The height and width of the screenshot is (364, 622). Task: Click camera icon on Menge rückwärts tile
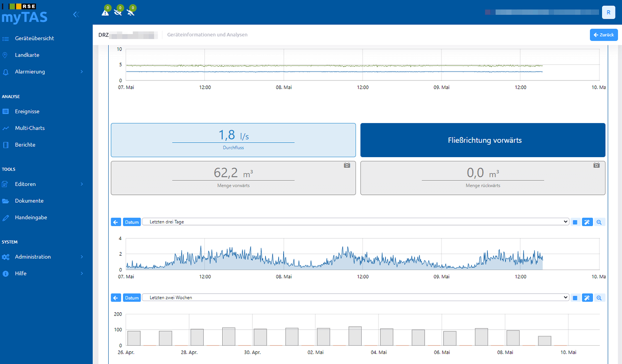596,165
